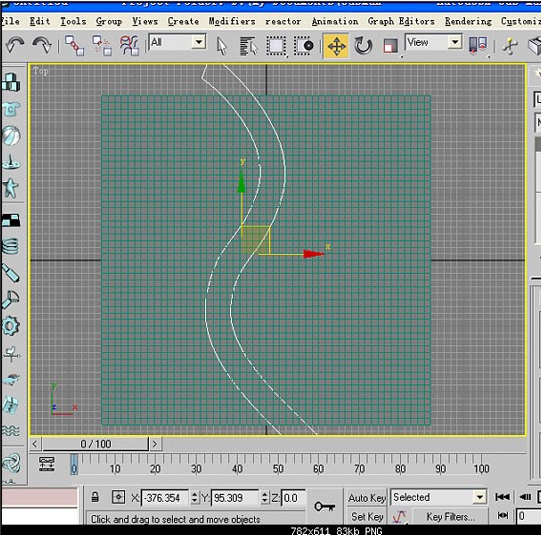Click the time slider right arrow
The height and width of the screenshot is (535, 541).
155,444
